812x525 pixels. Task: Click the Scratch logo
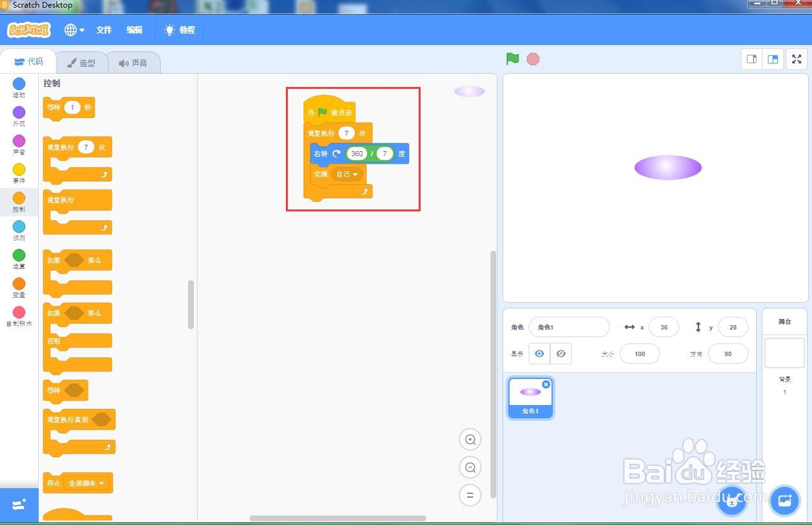(29, 30)
